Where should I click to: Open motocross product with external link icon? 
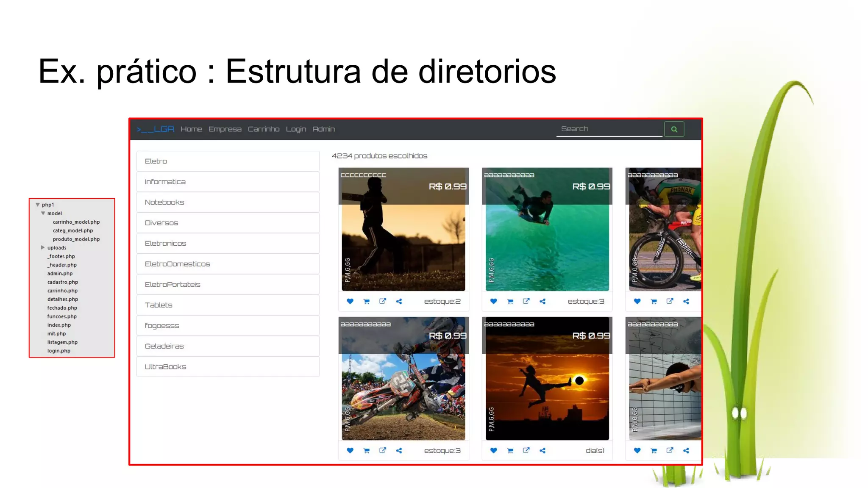point(383,450)
